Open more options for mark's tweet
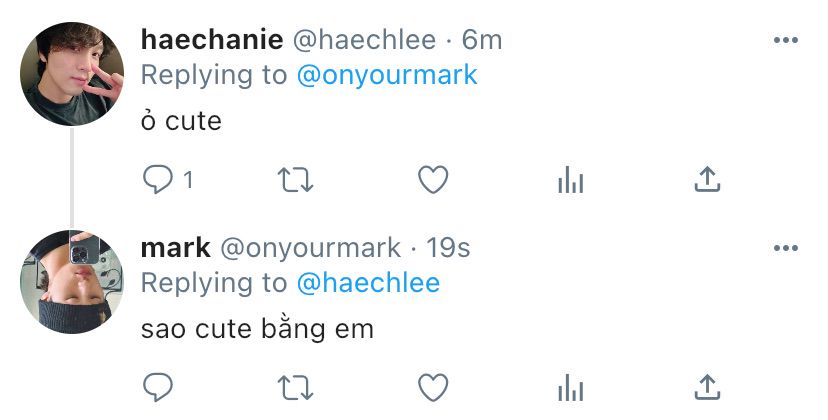Screen dimensions: 828x420 (785, 248)
